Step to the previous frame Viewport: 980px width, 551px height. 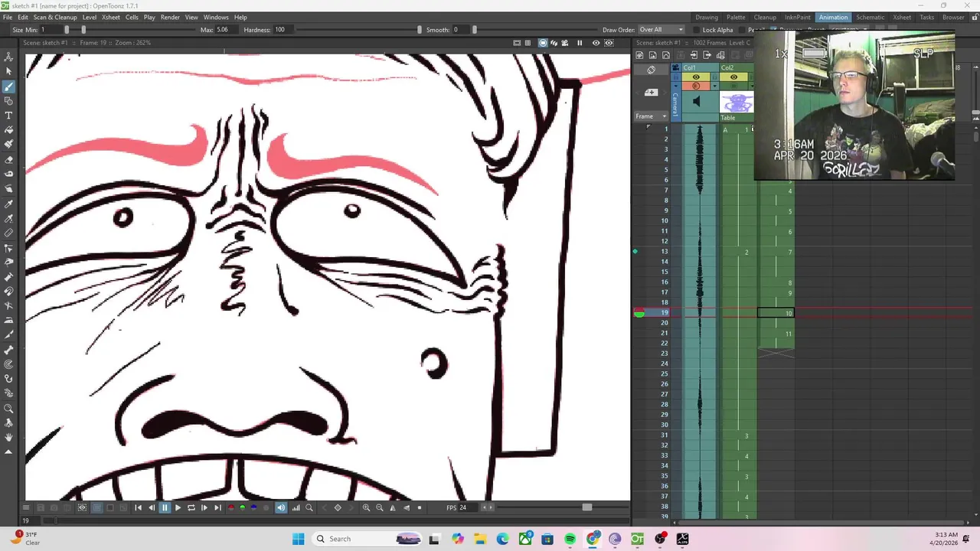coord(152,507)
